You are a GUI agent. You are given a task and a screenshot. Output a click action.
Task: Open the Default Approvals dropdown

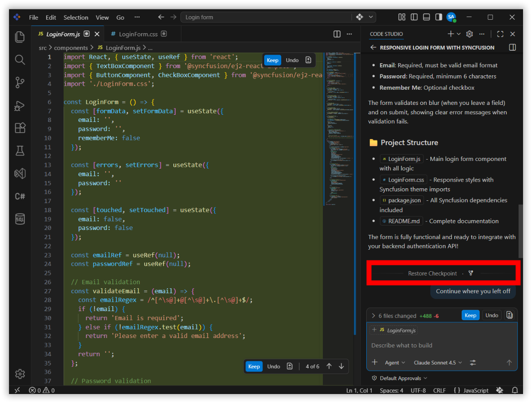point(400,378)
